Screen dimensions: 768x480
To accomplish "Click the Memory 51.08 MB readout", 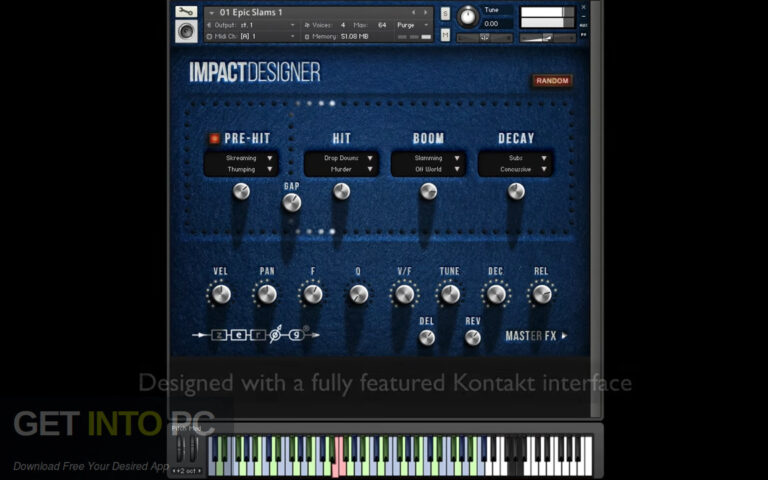I will pos(336,36).
